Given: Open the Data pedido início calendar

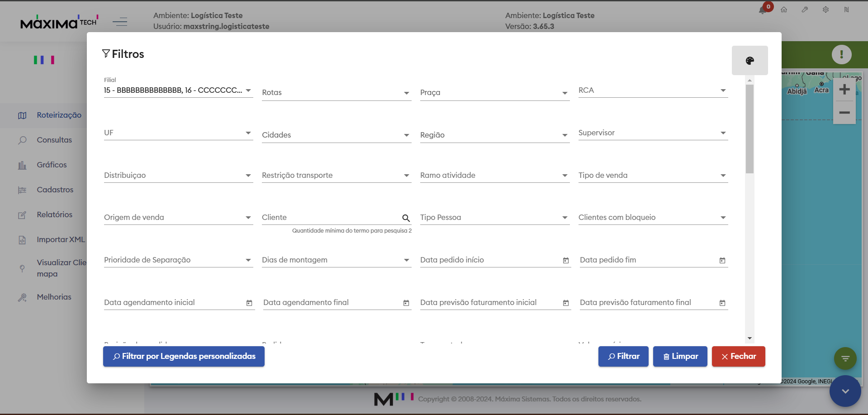Looking at the screenshot, I should (x=565, y=260).
